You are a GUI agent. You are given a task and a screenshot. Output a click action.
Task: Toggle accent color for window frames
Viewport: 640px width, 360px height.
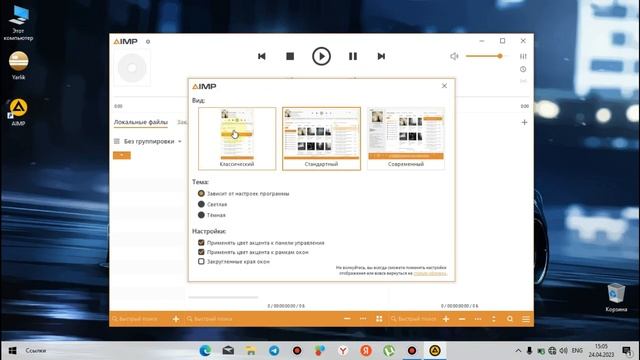click(x=253, y=252)
